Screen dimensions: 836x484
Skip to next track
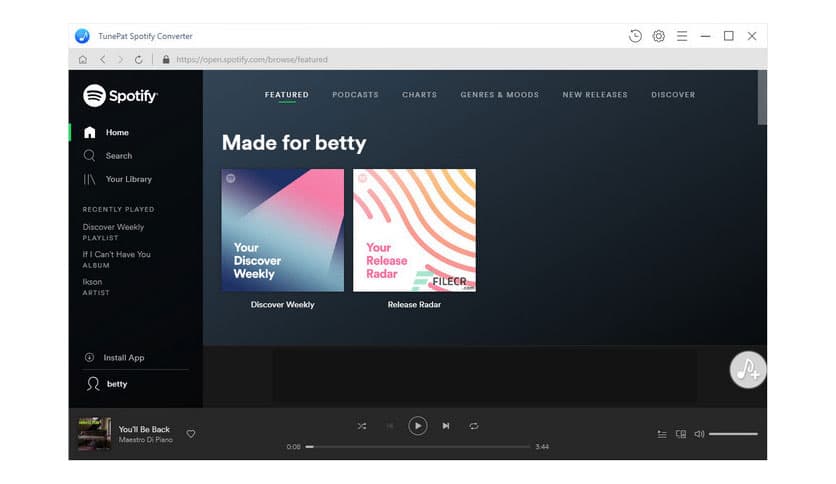446,426
